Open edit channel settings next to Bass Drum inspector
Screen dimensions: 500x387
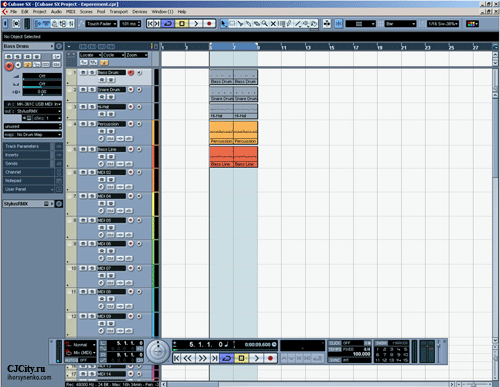coord(59,46)
